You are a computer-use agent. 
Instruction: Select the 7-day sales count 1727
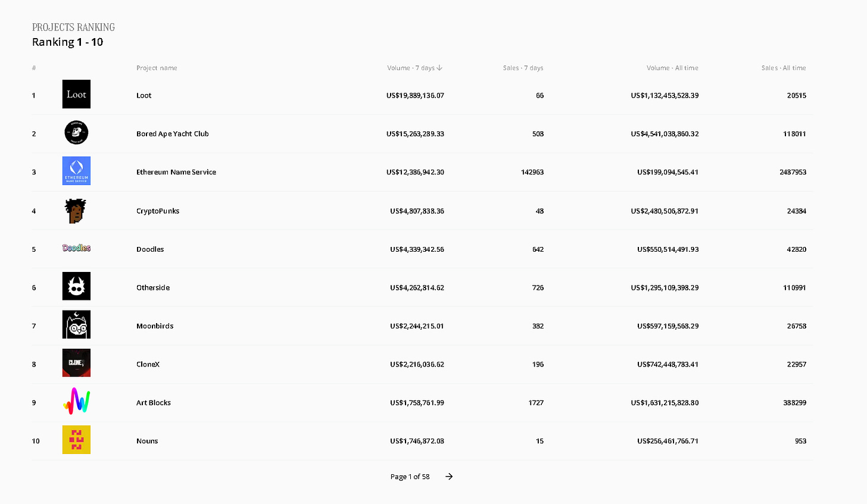[536, 403]
